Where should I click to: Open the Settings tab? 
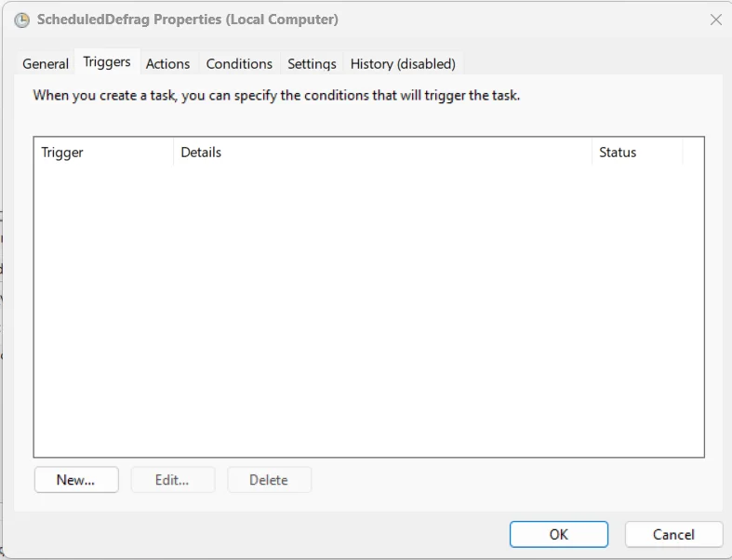[x=312, y=63]
